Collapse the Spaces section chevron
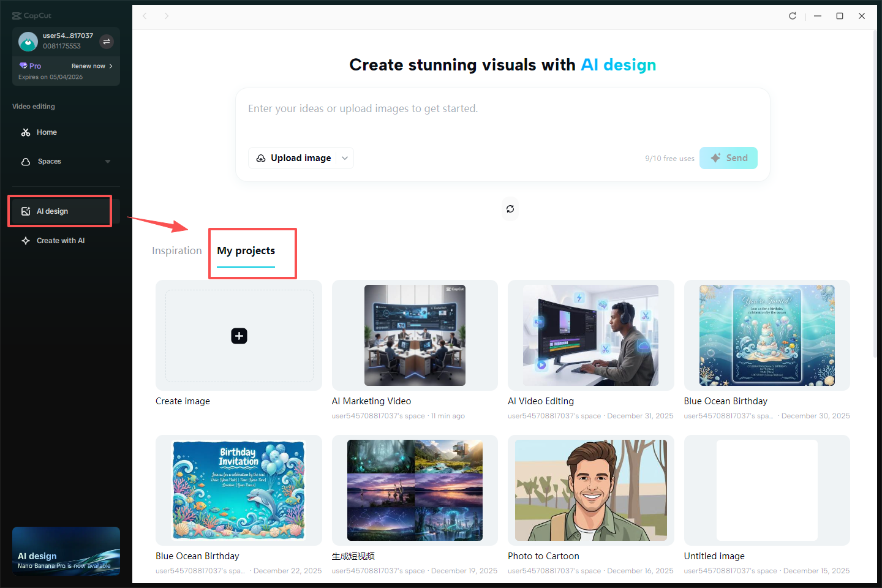 coord(108,161)
